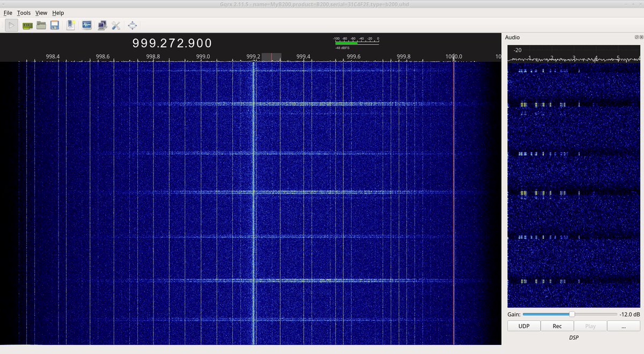Close the Audio dock panel

641,38
